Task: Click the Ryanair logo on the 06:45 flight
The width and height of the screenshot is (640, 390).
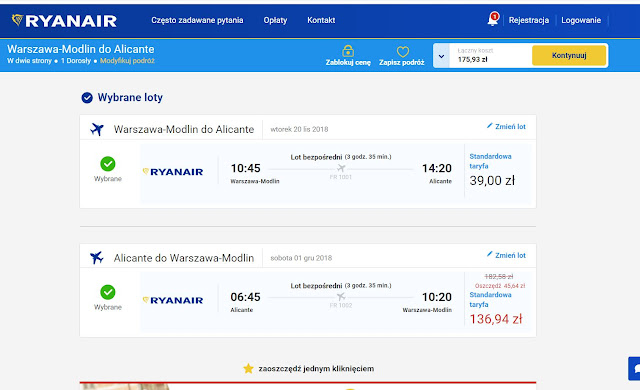Action: (173, 300)
